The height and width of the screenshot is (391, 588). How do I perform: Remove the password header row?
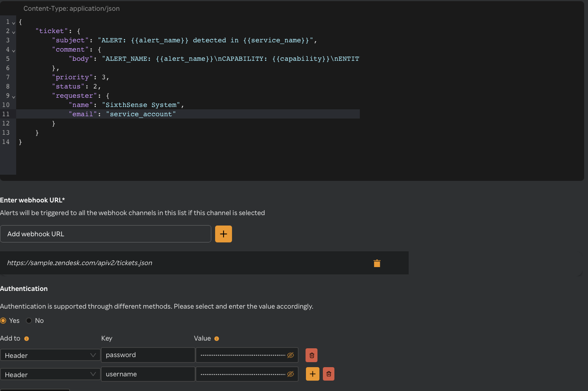[311, 355]
